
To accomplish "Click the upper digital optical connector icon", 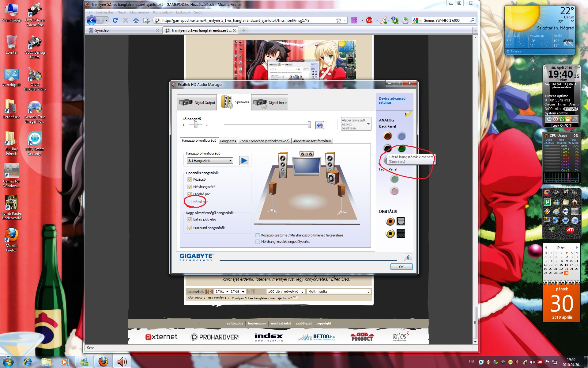I will pyautogui.click(x=401, y=221).
